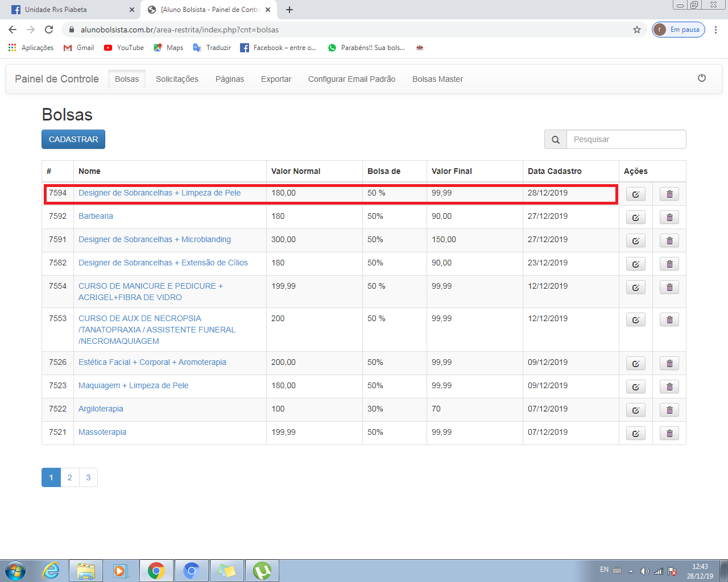Open the Bolsas Master menu item
Screen dimensions: 728x582
[x=437, y=79]
